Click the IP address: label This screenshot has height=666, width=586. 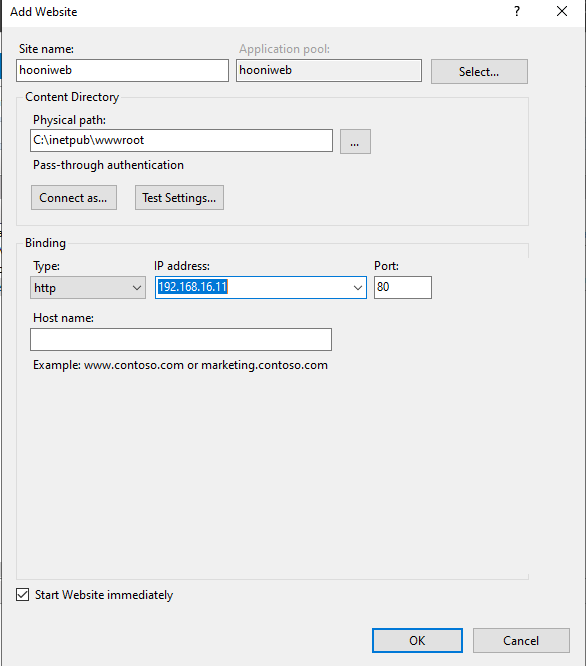pos(182,266)
